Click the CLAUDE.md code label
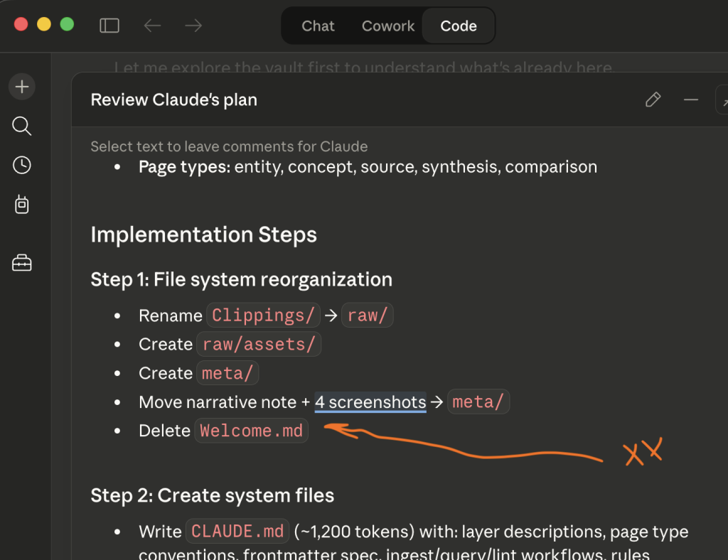728x560 pixels. pos(237,532)
